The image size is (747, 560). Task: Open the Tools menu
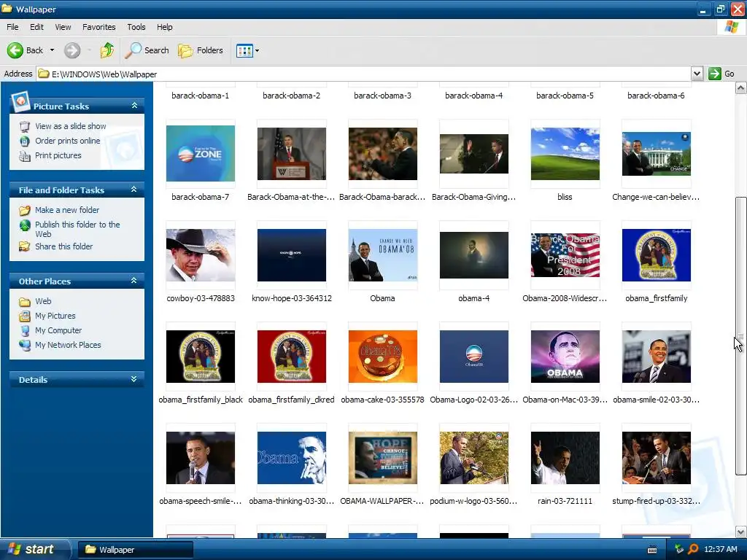[136, 27]
